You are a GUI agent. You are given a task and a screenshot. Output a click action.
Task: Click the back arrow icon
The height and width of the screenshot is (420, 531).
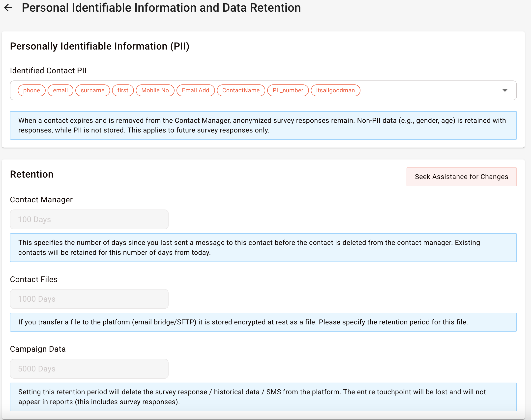pos(8,8)
